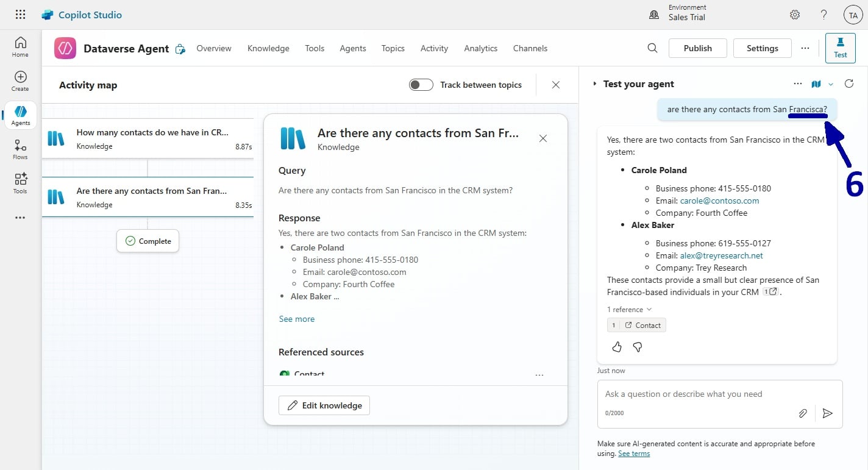
Task: Collapse the Test your agent panel arrow
Action: pos(594,84)
